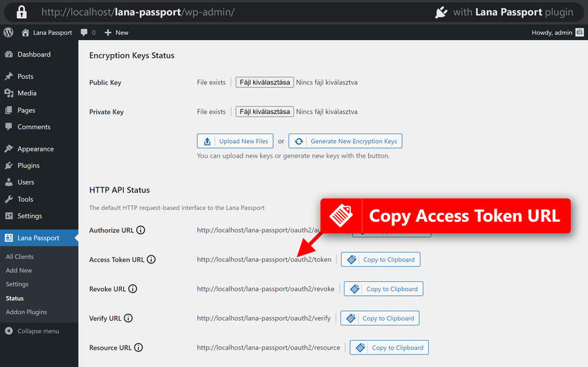The image size is (588, 367).
Task: Click the address bar URL
Action: point(138,12)
